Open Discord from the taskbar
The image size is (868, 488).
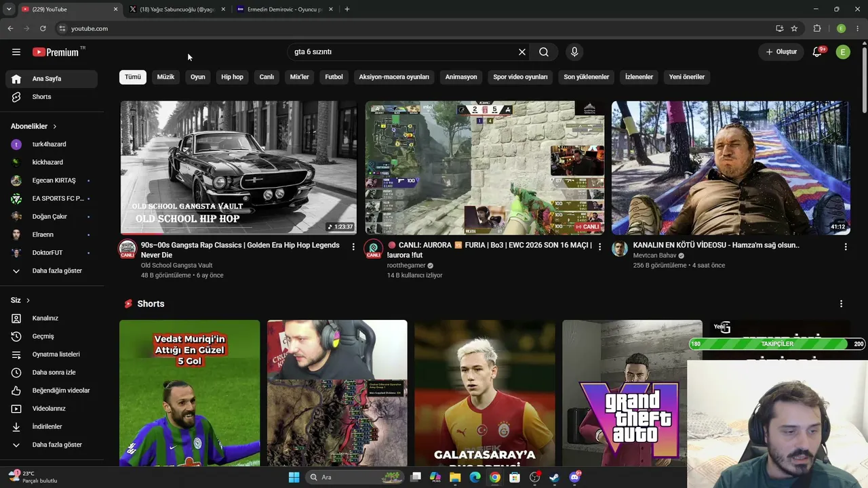point(574,477)
